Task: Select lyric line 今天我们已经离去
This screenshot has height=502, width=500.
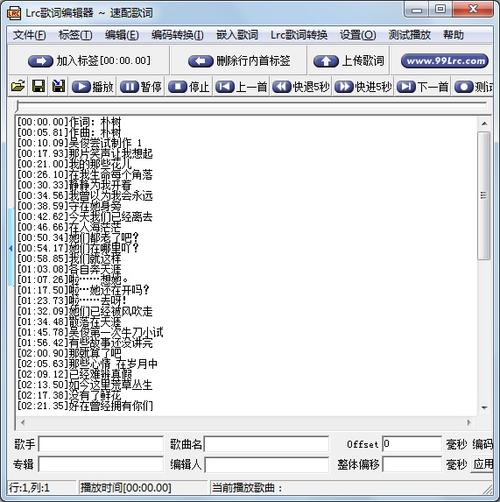Action: point(85,217)
